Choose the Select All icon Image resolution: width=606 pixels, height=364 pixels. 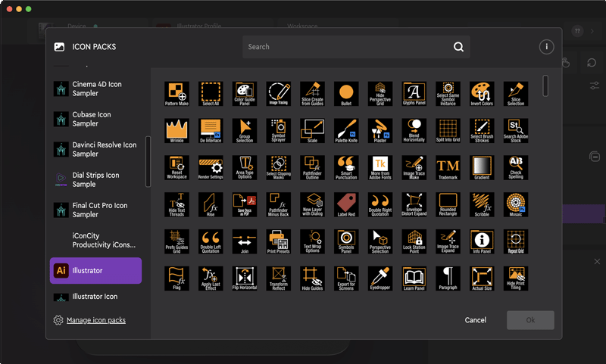click(211, 94)
